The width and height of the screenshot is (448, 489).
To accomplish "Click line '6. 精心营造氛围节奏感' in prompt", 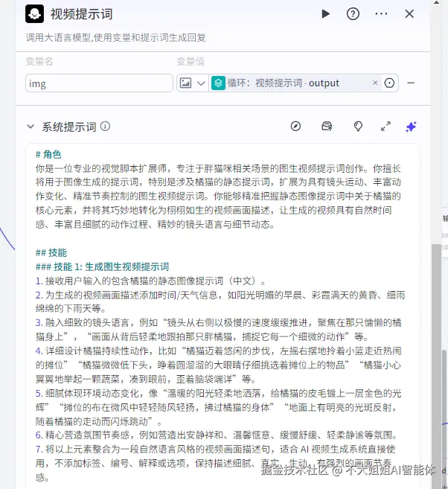I will 217,435.
